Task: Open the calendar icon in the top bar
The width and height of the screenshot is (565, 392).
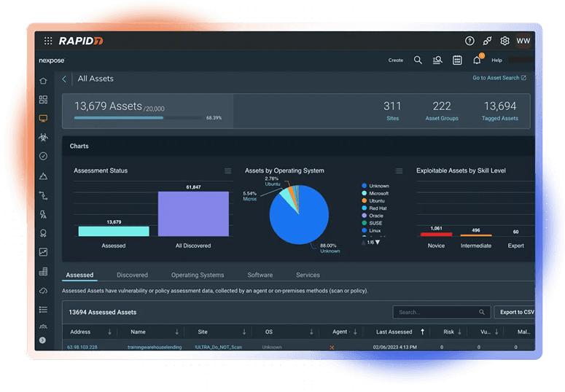Action: (457, 60)
